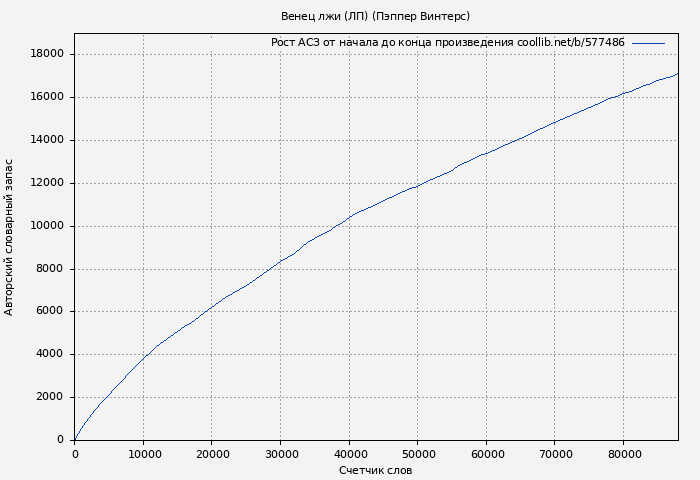Click the 18000 tick label on Y-axis
Screen dimensions: 700x480
(48, 54)
